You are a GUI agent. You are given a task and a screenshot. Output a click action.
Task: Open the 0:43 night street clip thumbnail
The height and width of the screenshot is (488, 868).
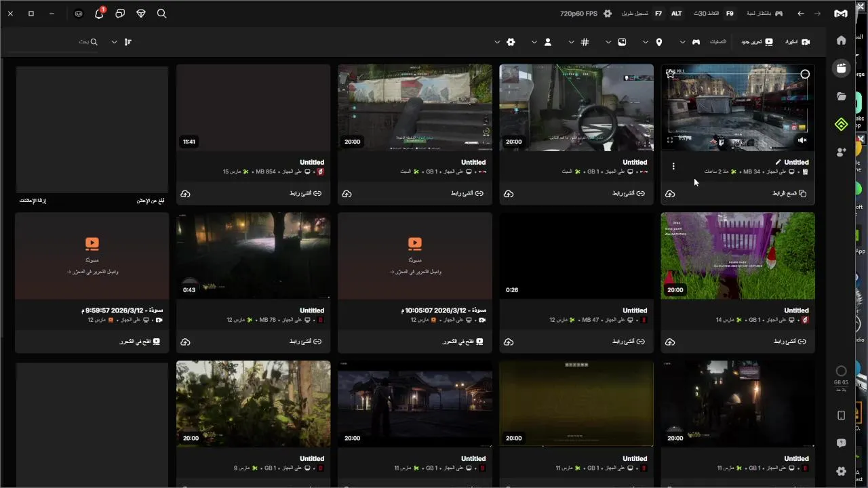(x=253, y=256)
